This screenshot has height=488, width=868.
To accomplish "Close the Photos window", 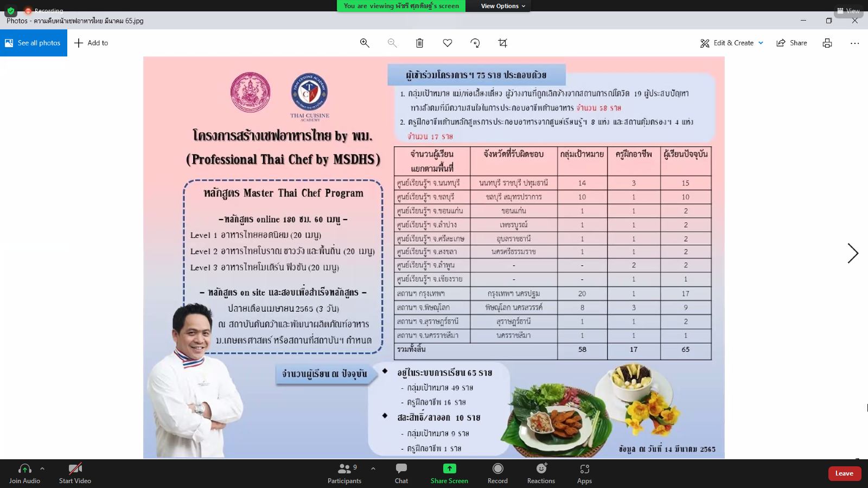I will coord(855,21).
